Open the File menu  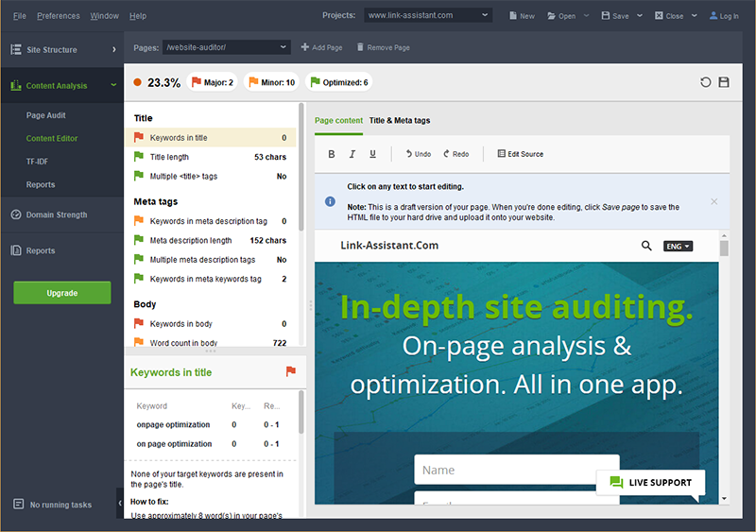pyautogui.click(x=19, y=16)
